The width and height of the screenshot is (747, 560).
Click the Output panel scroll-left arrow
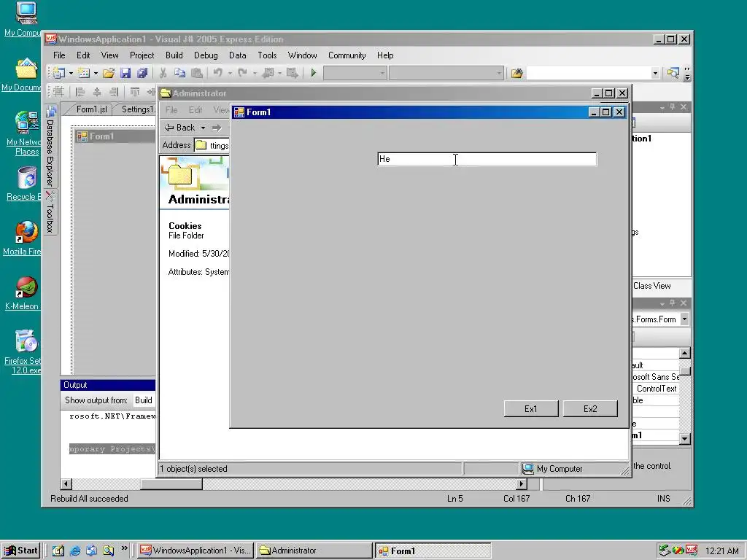(x=66, y=484)
